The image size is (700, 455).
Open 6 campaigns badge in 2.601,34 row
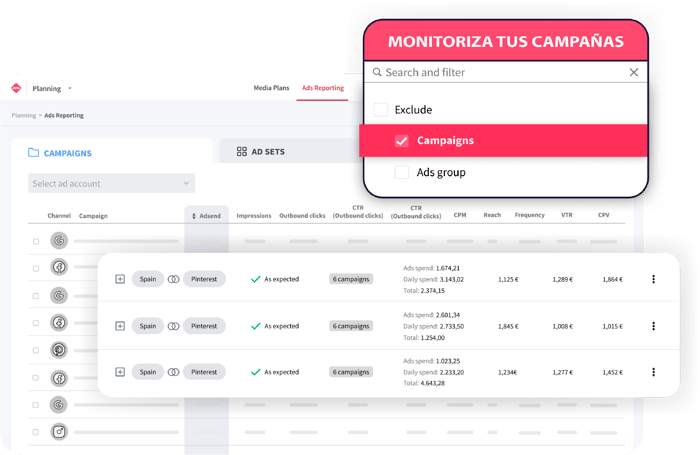[x=351, y=326]
